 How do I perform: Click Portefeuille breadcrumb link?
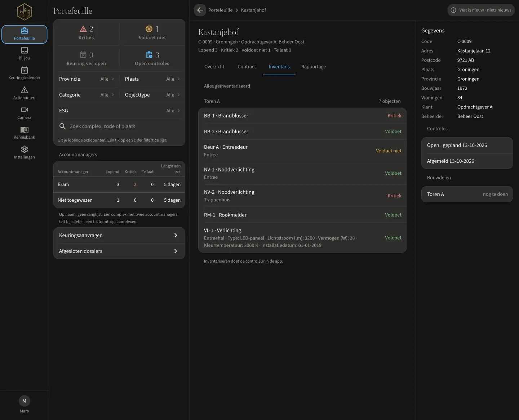tap(221, 10)
